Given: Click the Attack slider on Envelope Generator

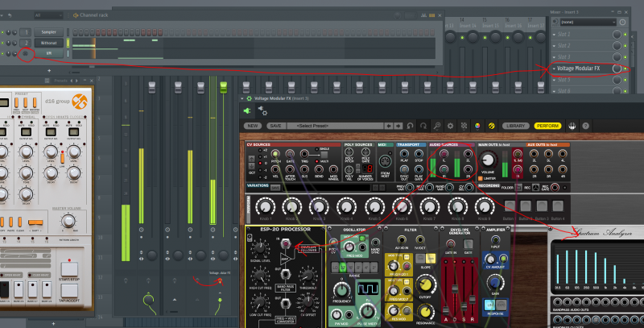Looking at the screenshot, I should point(446,311).
